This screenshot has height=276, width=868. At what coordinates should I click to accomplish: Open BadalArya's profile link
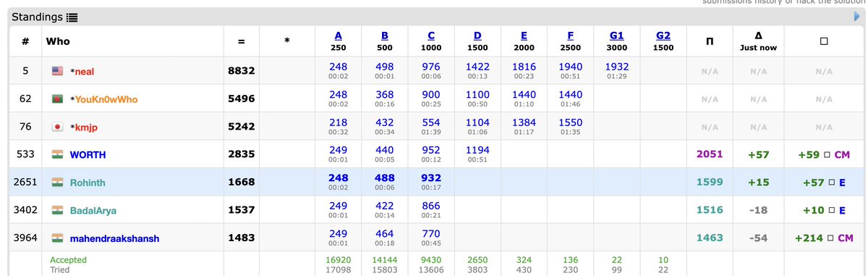click(93, 211)
